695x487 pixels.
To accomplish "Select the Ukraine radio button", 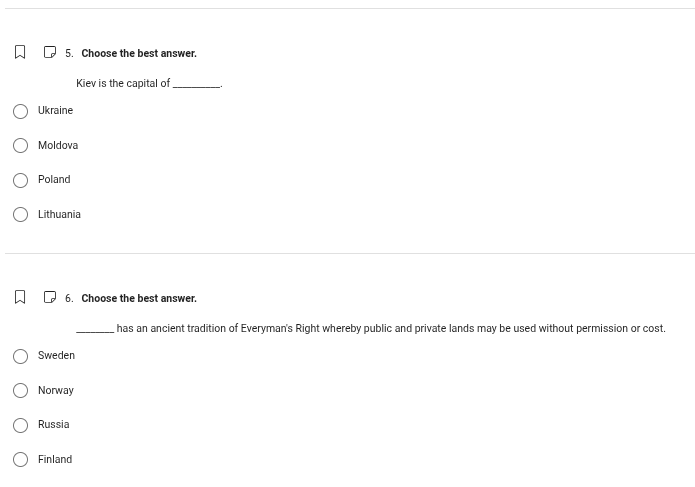I will (x=20, y=111).
